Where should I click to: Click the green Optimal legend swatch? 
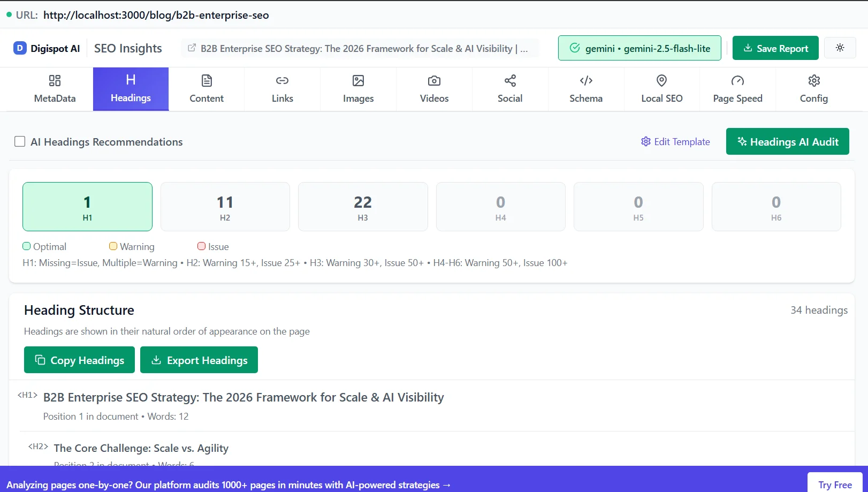tap(27, 246)
